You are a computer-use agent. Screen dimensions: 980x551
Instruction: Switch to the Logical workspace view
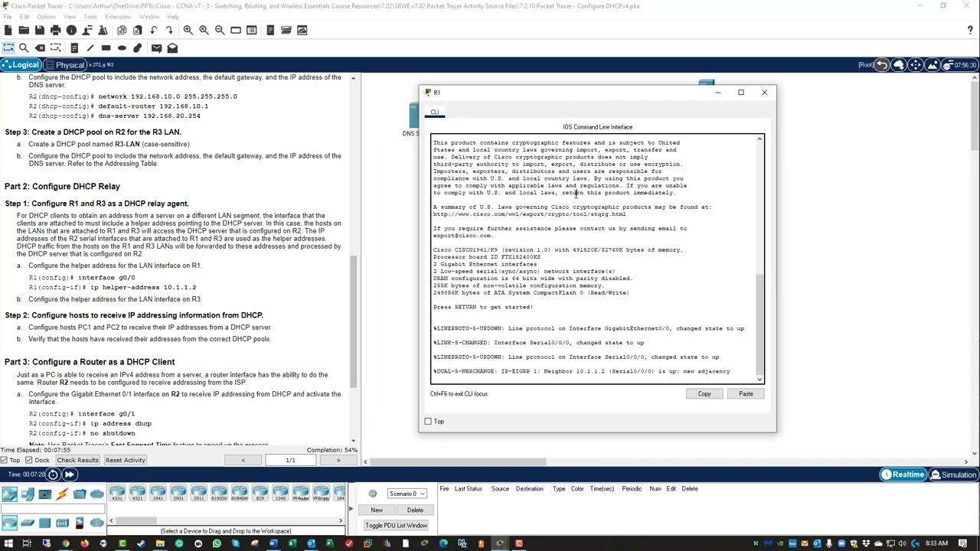pos(20,65)
